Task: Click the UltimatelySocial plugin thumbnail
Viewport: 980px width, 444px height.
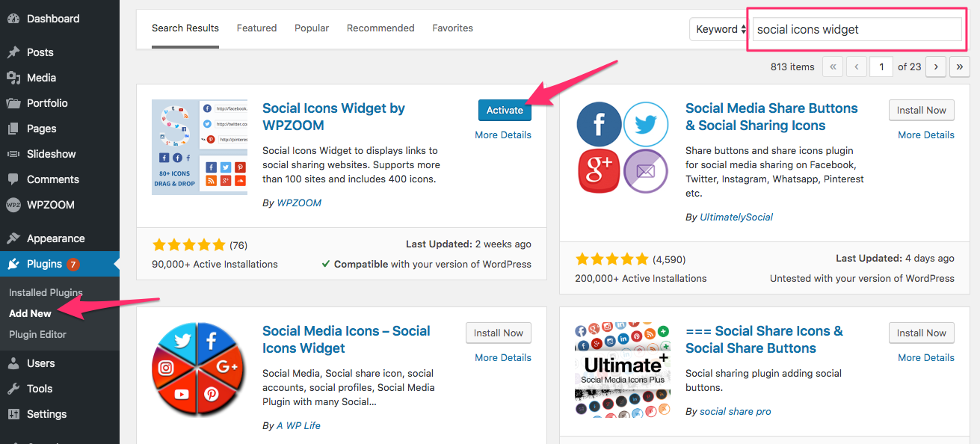Action: (623, 147)
